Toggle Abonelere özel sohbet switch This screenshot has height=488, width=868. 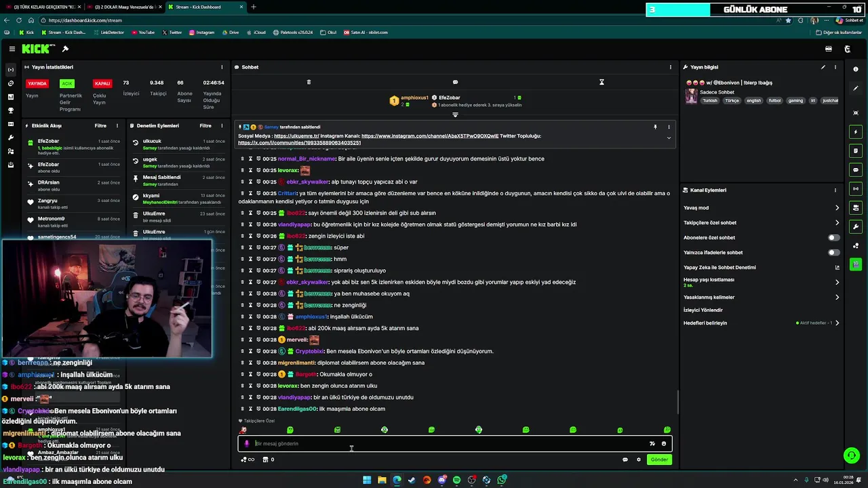pyautogui.click(x=833, y=237)
